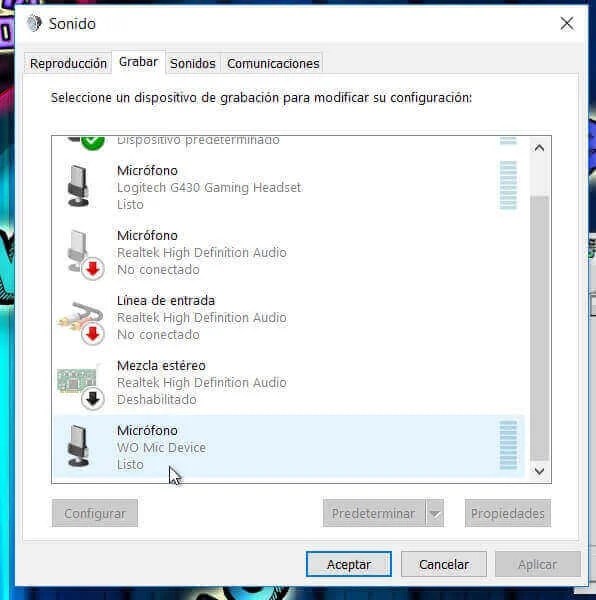Click the Configurar button

point(95,513)
